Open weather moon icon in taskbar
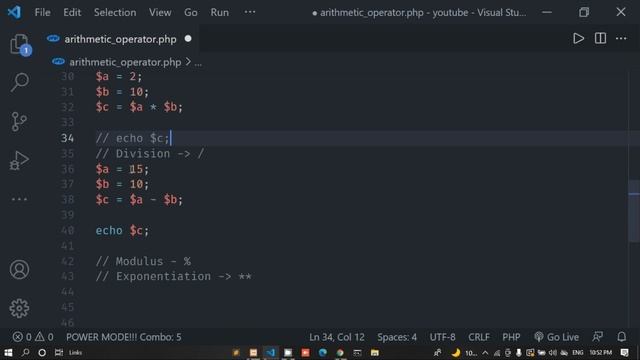Image resolution: width=640 pixels, height=360 pixels. 456,353
